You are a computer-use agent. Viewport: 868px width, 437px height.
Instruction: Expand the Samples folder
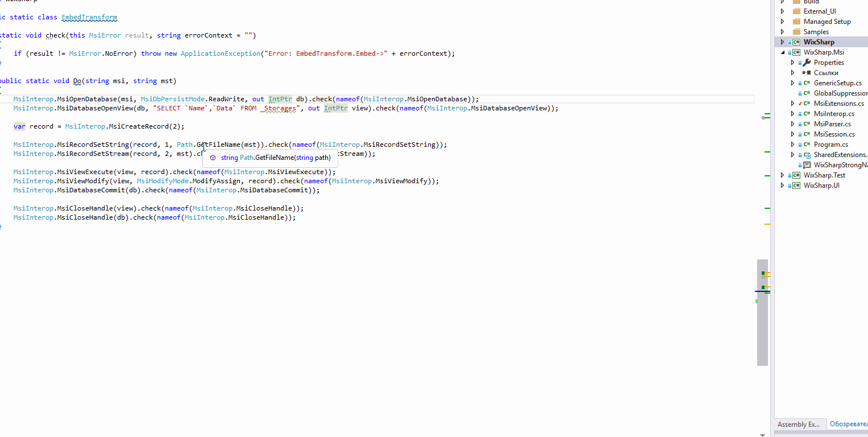coord(783,32)
